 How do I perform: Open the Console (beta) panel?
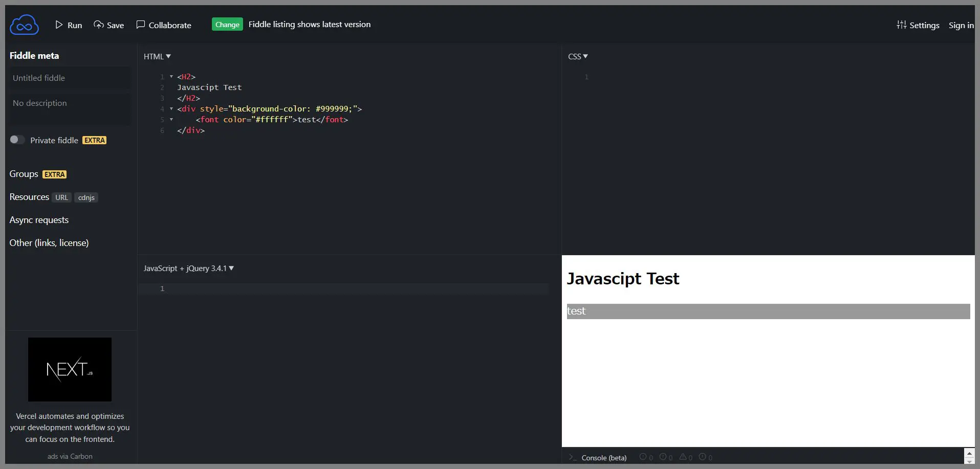pos(604,458)
